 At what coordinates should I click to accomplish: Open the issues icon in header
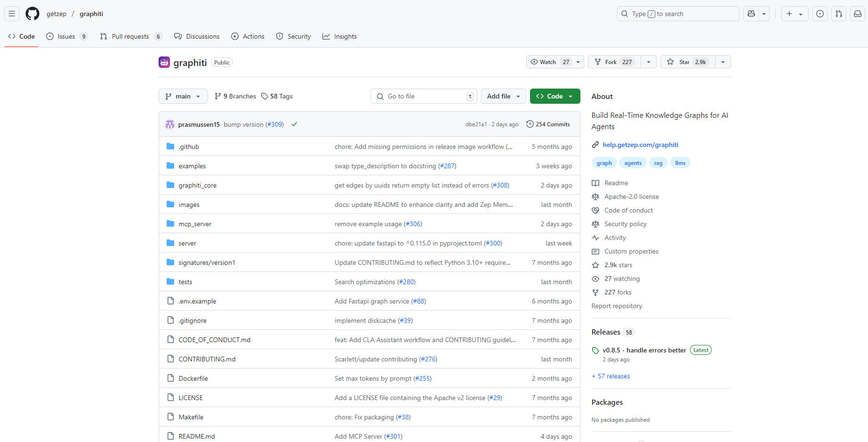[x=820, y=14]
